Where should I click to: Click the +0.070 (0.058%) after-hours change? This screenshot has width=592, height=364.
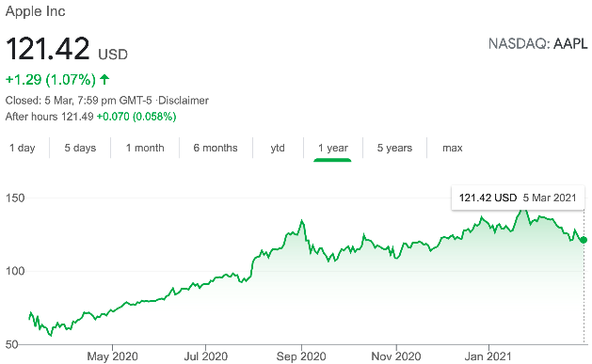click(136, 117)
